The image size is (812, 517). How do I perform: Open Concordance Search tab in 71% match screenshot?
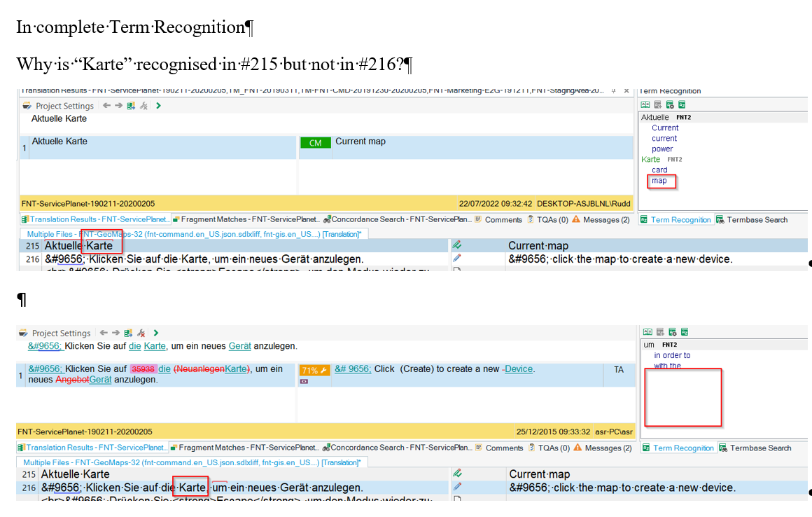(x=397, y=448)
